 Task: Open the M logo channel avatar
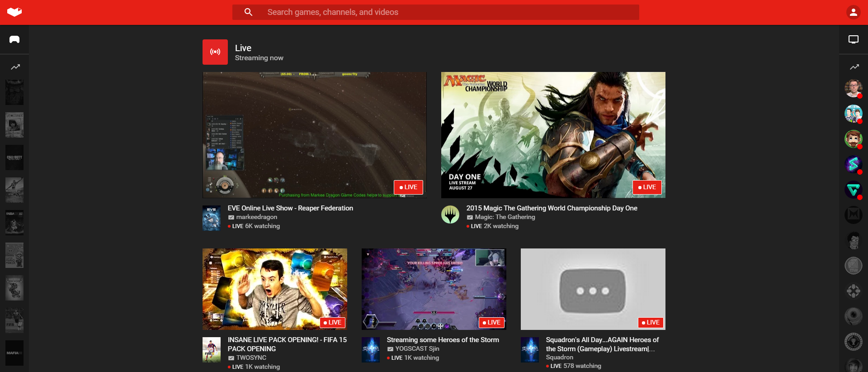854,215
